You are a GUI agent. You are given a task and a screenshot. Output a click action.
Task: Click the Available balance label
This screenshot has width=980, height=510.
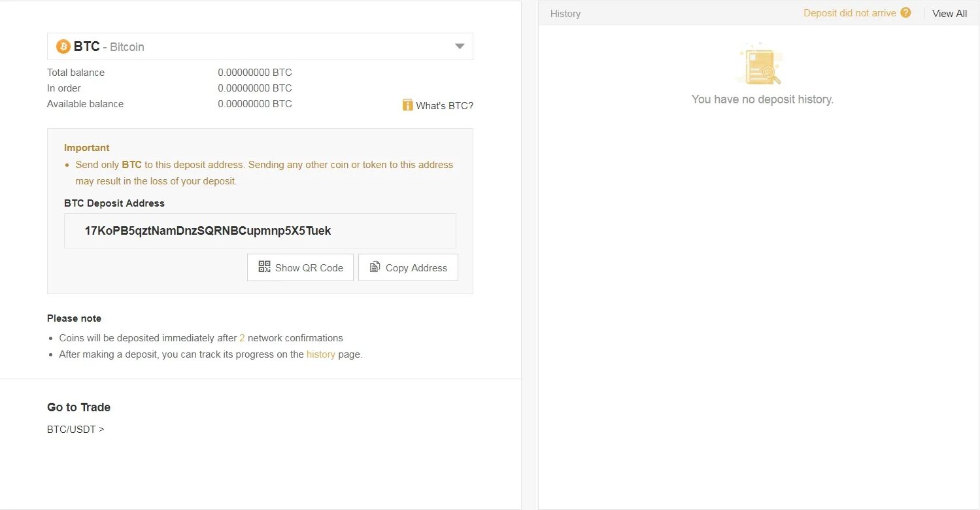85,104
